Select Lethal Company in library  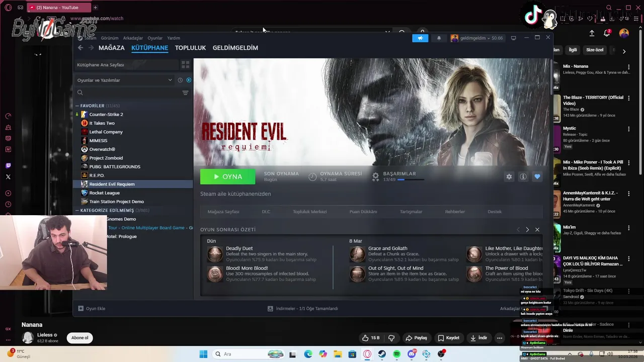tap(106, 132)
